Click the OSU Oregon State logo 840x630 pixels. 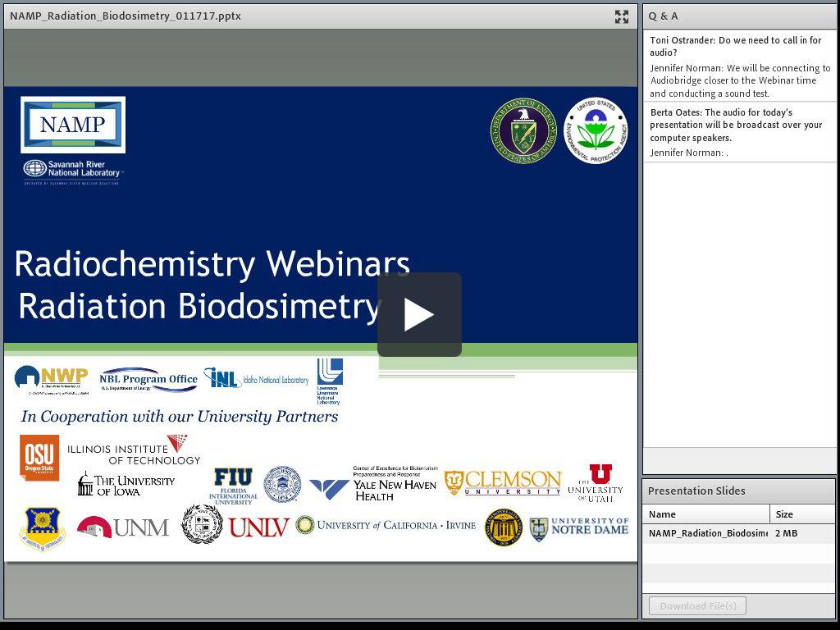point(39,457)
